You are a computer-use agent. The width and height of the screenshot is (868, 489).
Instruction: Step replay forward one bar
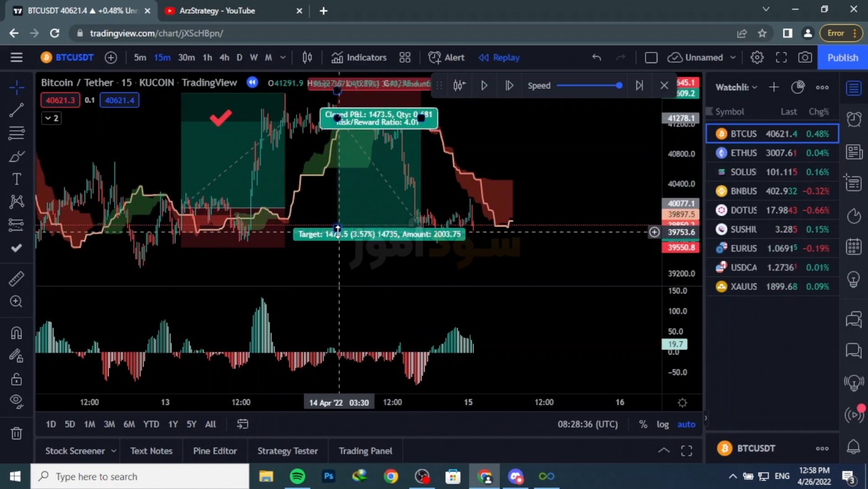click(509, 86)
